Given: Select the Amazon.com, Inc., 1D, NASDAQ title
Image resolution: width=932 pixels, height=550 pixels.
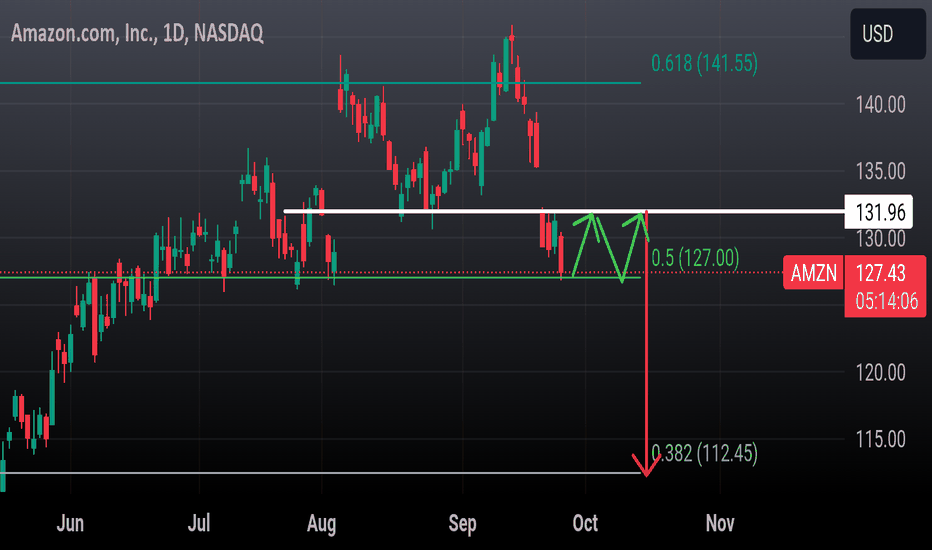Looking at the screenshot, I should pos(137,33).
